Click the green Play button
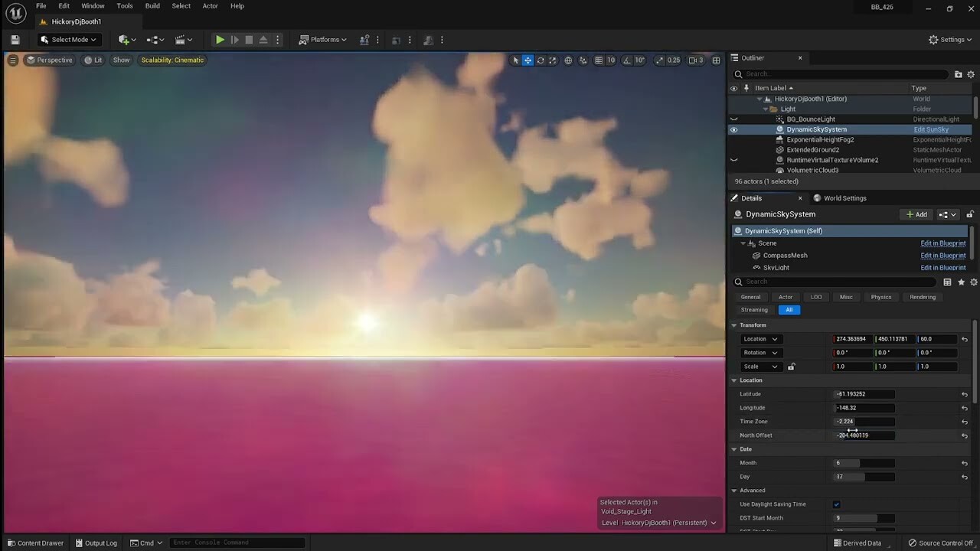The image size is (980, 551). [220, 39]
